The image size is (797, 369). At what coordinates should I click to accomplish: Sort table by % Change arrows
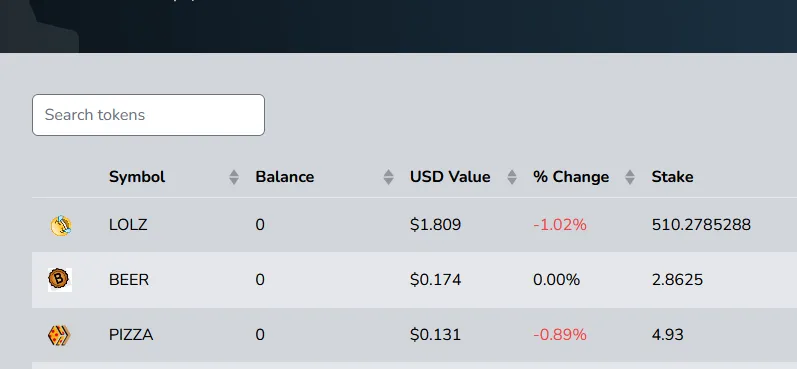pyautogui.click(x=630, y=177)
